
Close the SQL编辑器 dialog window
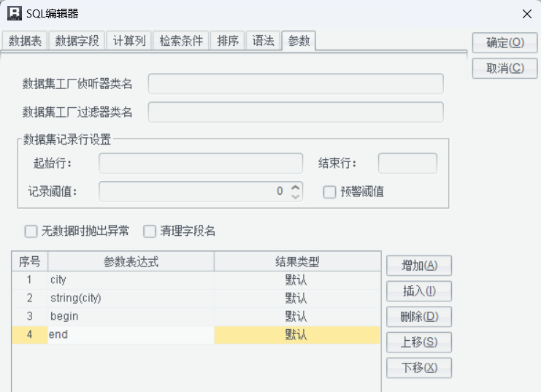(x=526, y=13)
